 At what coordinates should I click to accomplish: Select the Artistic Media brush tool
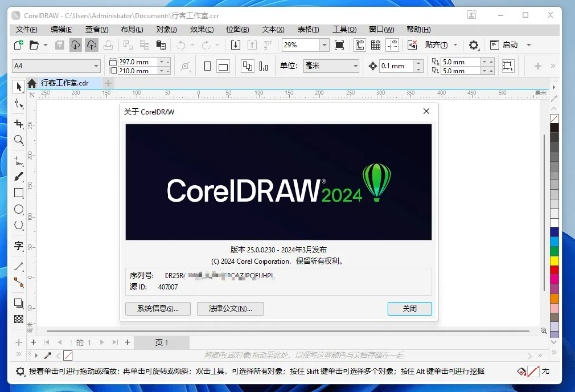coord(19,177)
